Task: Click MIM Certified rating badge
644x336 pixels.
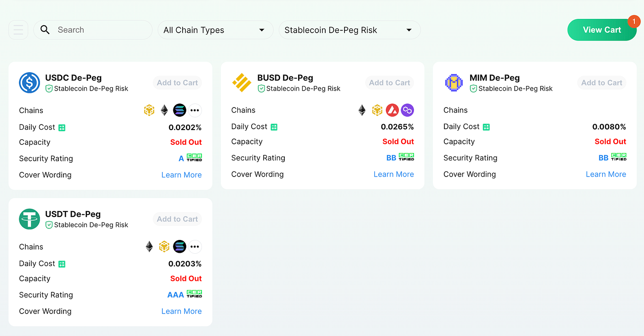Action: (x=618, y=157)
